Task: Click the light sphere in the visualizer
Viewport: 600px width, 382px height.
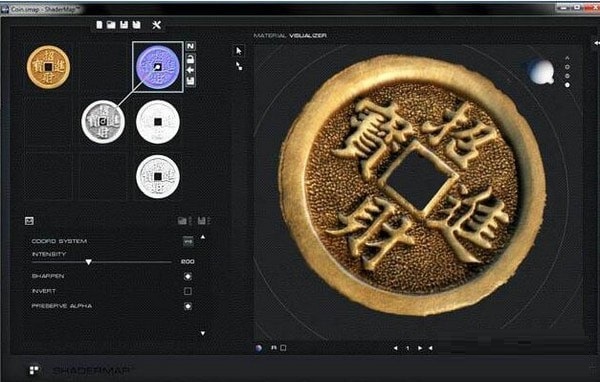Action: click(541, 72)
